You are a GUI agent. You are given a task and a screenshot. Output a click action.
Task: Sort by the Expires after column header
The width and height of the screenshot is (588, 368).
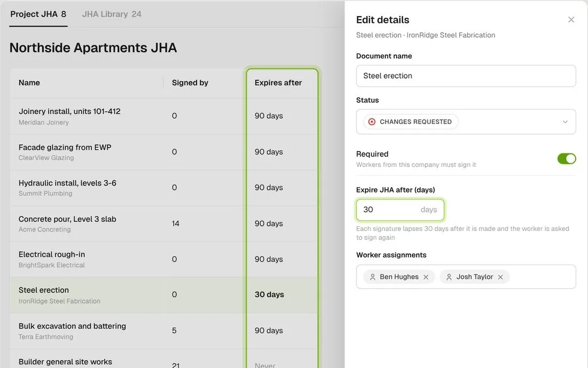278,82
